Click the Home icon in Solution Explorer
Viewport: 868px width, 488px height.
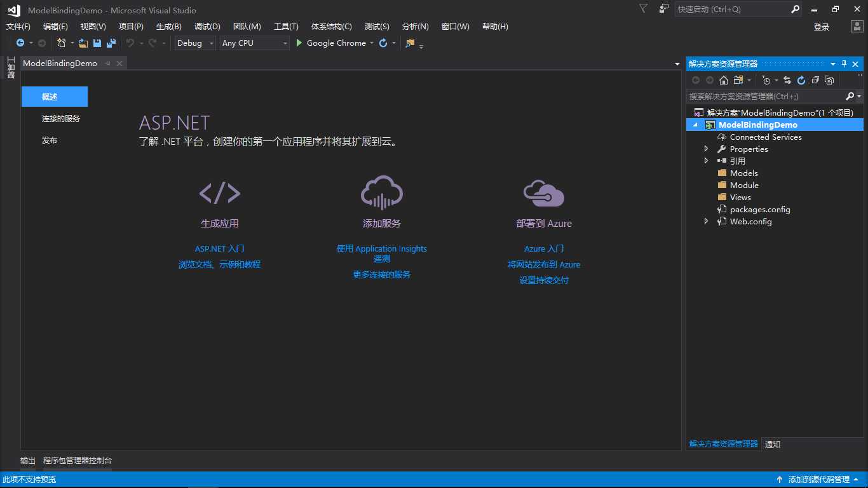[724, 80]
